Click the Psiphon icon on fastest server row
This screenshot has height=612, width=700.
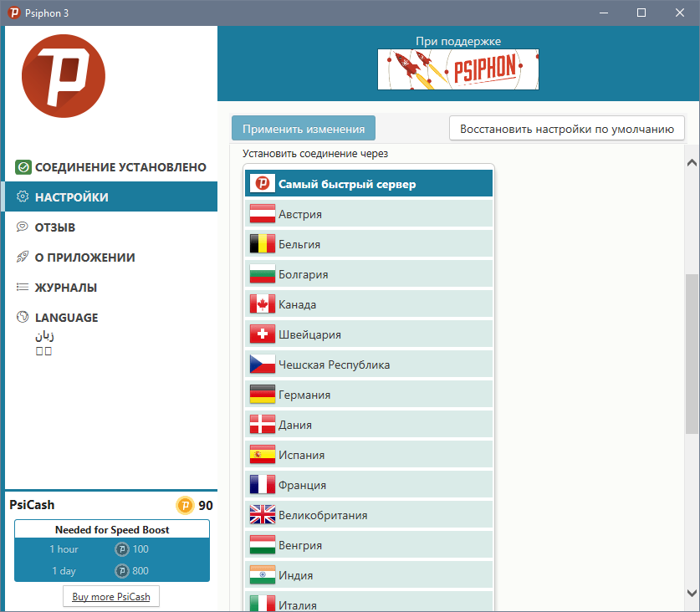pyautogui.click(x=262, y=183)
